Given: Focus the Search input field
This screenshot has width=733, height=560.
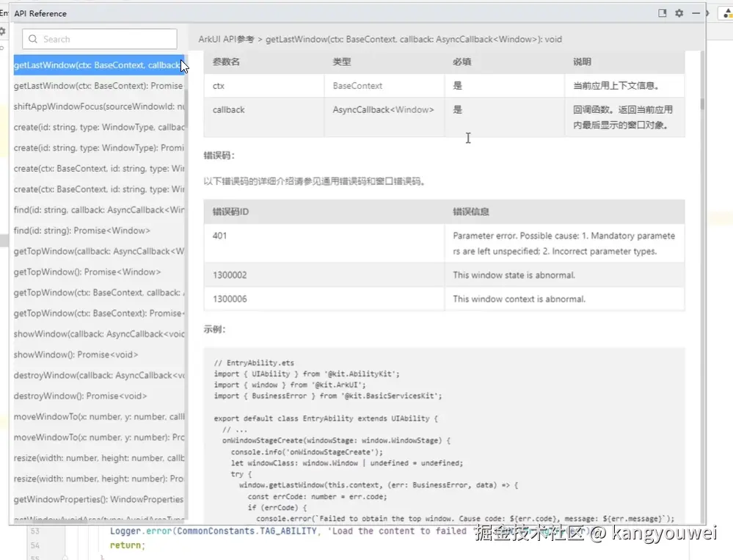Looking at the screenshot, I should click(100, 39).
